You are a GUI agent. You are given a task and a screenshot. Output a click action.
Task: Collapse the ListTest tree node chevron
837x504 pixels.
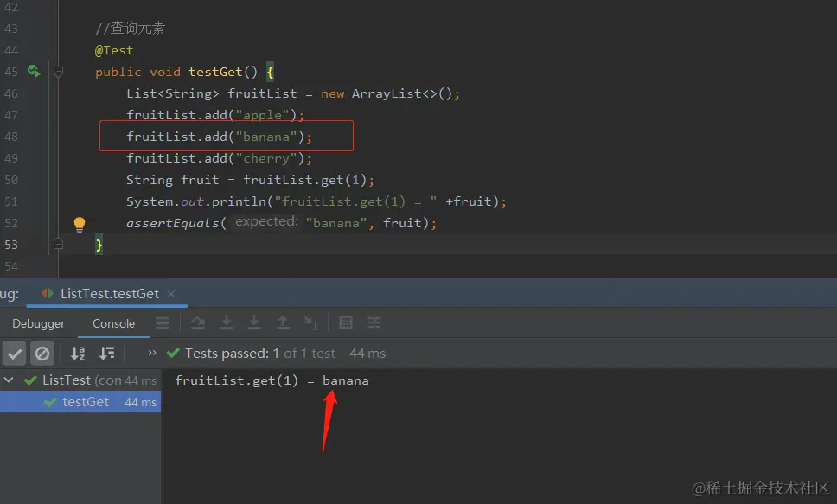pyautogui.click(x=9, y=380)
